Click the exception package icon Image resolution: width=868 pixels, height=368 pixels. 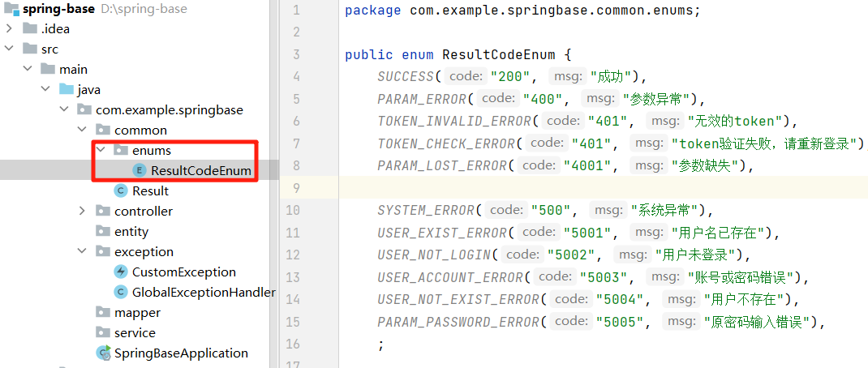pyautogui.click(x=103, y=251)
